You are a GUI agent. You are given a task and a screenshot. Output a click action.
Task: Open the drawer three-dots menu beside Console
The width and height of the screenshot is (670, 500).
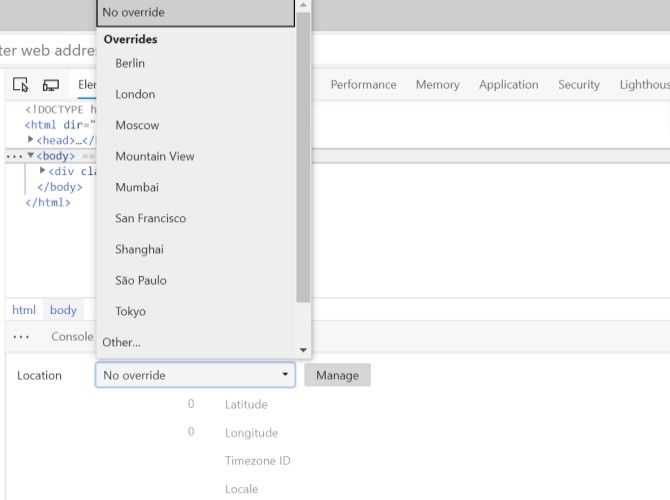[21, 337]
